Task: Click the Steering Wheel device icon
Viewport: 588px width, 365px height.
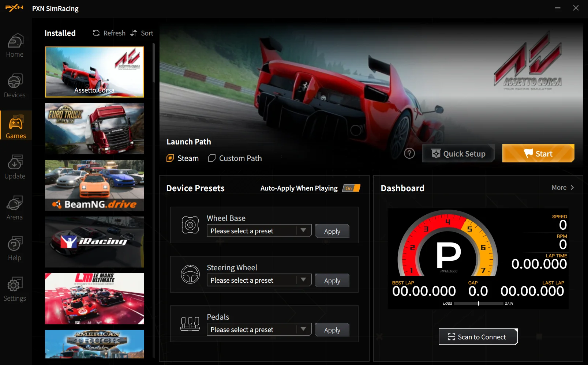Action: [190, 274]
